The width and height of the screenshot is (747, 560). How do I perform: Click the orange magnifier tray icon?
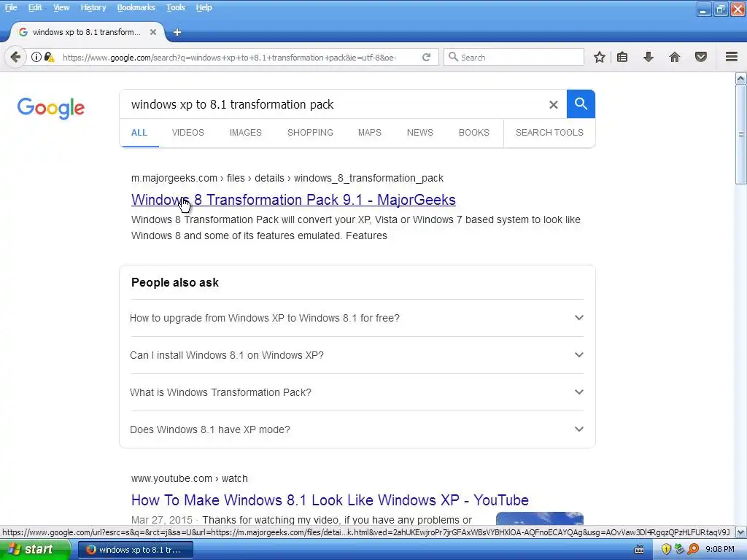click(x=693, y=550)
